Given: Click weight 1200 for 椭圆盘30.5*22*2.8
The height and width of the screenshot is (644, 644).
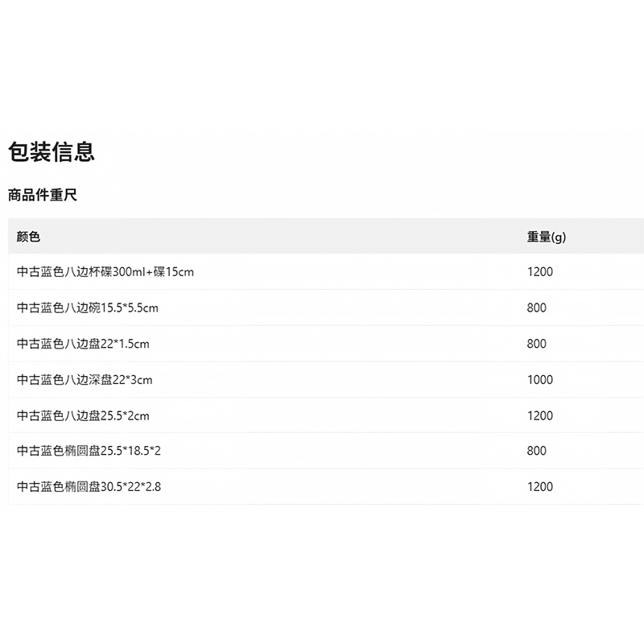Looking at the screenshot, I should point(540,487).
